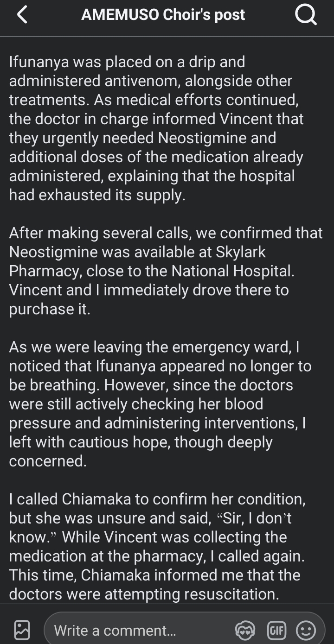Image resolution: width=334 pixels, height=644 pixels.
Task: Go back using the header arrow
Action: pos(22,15)
